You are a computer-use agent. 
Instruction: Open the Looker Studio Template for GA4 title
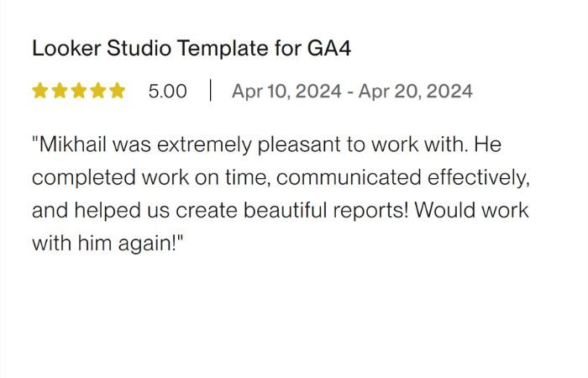pyautogui.click(x=192, y=49)
